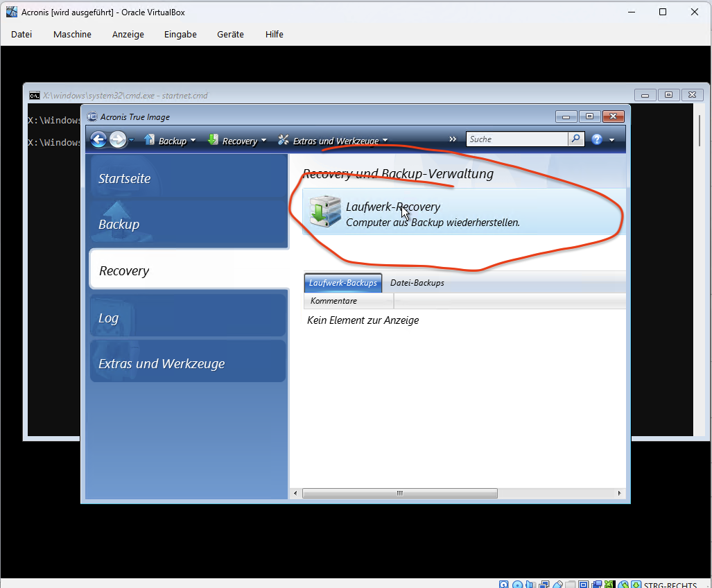712x588 pixels.
Task: Click the STRG-RECHTS host key label
Action: [670, 585]
